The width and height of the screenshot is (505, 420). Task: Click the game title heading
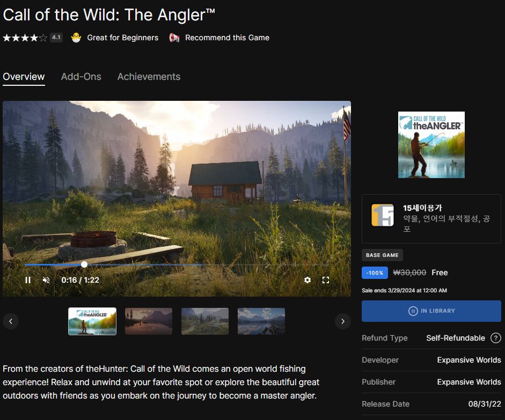pos(109,15)
